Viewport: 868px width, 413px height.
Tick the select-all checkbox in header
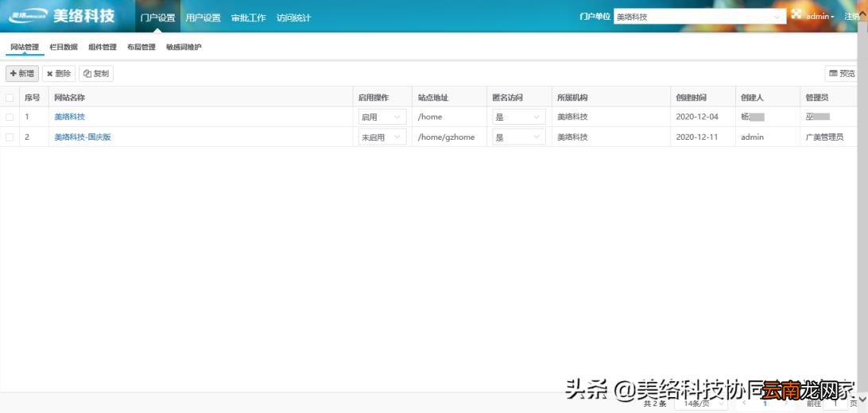click(10, 98)
